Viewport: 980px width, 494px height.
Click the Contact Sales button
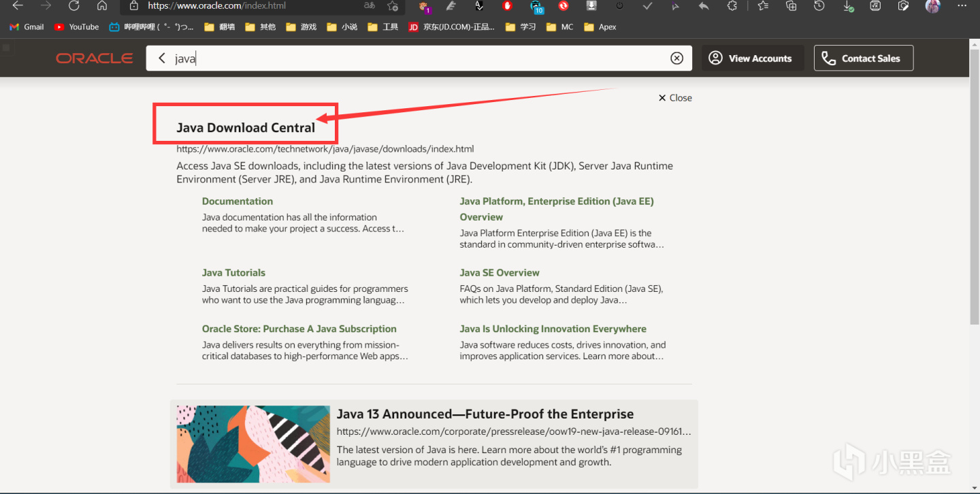click(863, 59)
